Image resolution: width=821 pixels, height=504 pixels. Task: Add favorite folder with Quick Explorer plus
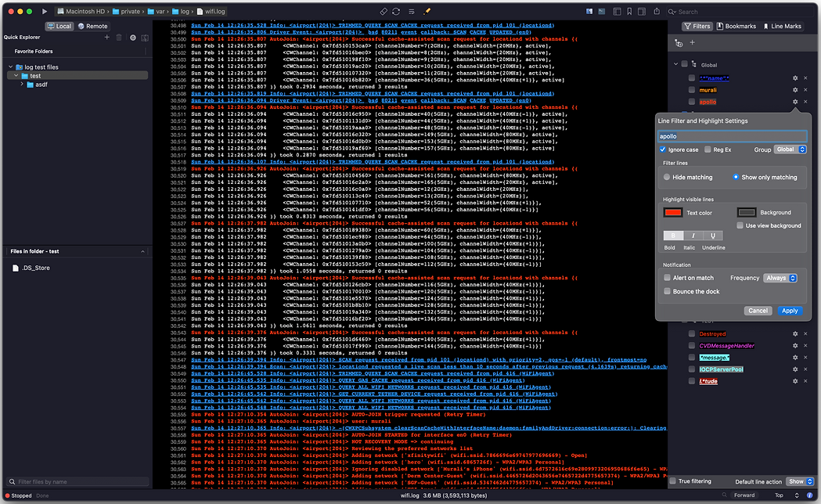point(106,37)
